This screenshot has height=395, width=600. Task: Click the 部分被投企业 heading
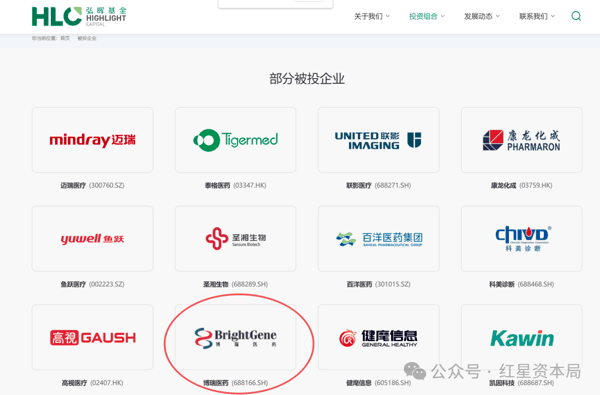coord(307,79)
